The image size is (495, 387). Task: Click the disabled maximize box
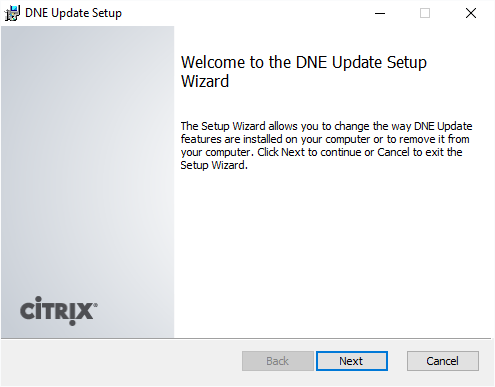click(x=425, y=13)
